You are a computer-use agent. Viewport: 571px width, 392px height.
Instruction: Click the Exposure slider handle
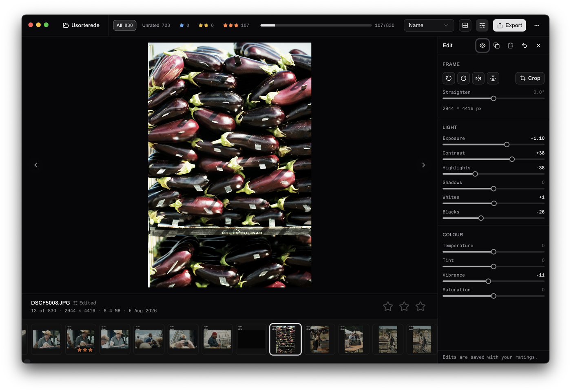tap(507, 145)
